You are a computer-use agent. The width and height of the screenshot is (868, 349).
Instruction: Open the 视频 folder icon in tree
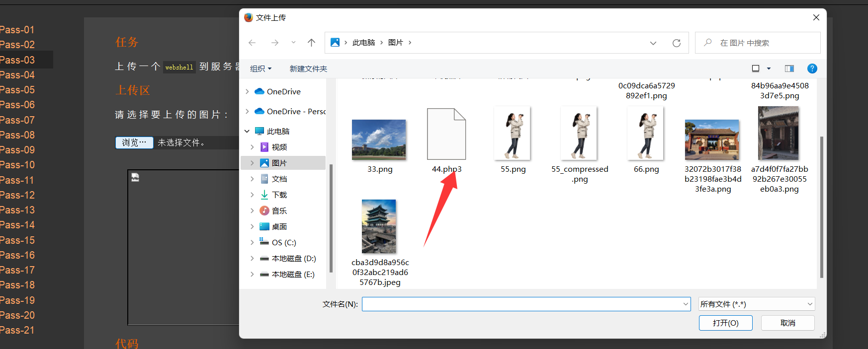tap(264, 147)
